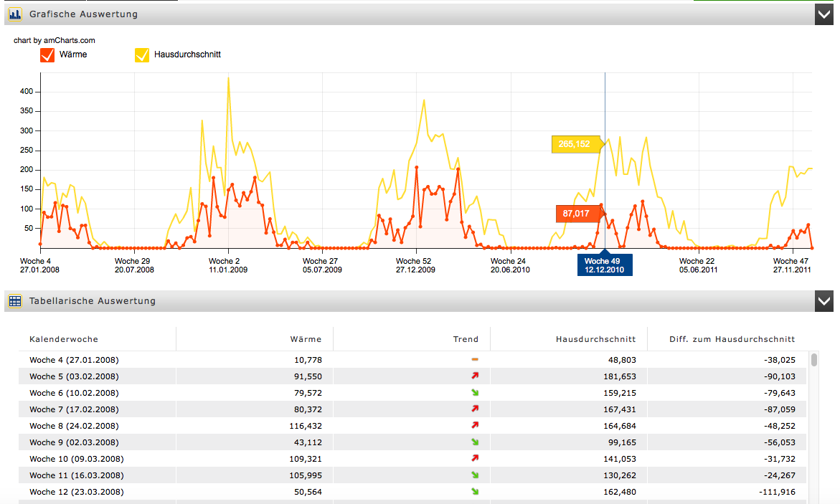
Task: Select the Woche 7 (17.02.2008) table row
Action: 74,409
